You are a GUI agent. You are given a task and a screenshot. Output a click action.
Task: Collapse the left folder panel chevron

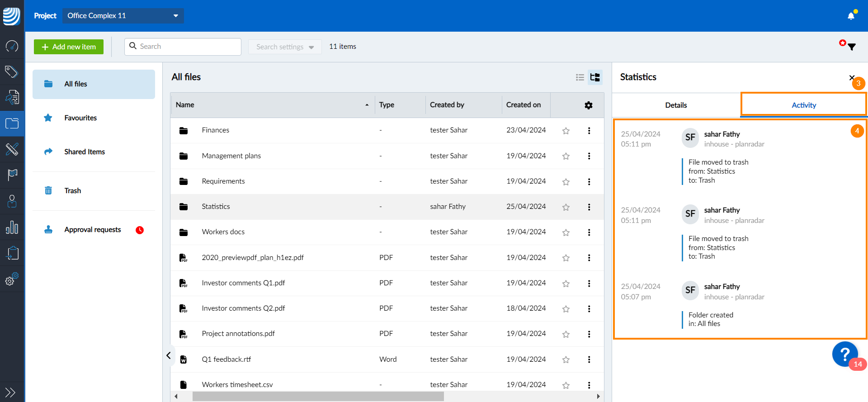tap(168, 355)
